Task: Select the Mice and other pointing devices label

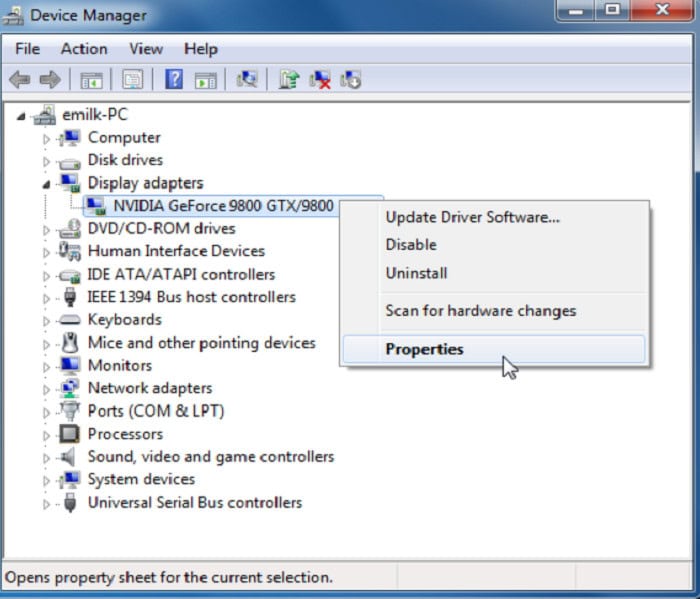Action: (x=202, y=343)
